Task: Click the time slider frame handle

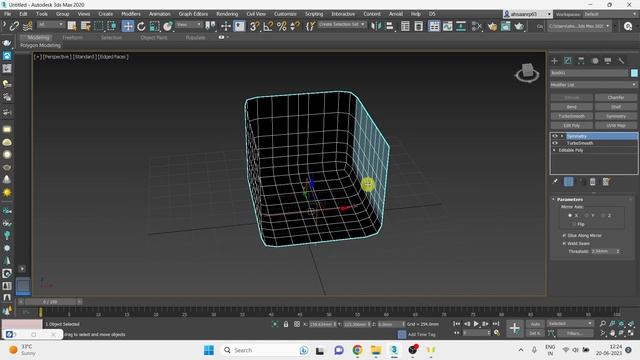Action: pyautogui.click(x=50, y=302)
